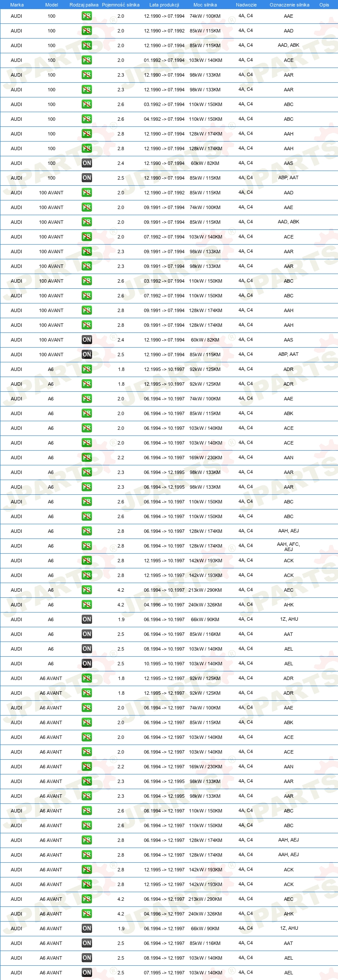Click petrol icon in A6 2.2 AAN 10.1997 row
Image resolution: width=338 pixels, height=980 pixels.
pyautogui.click(x=87, y=458)
